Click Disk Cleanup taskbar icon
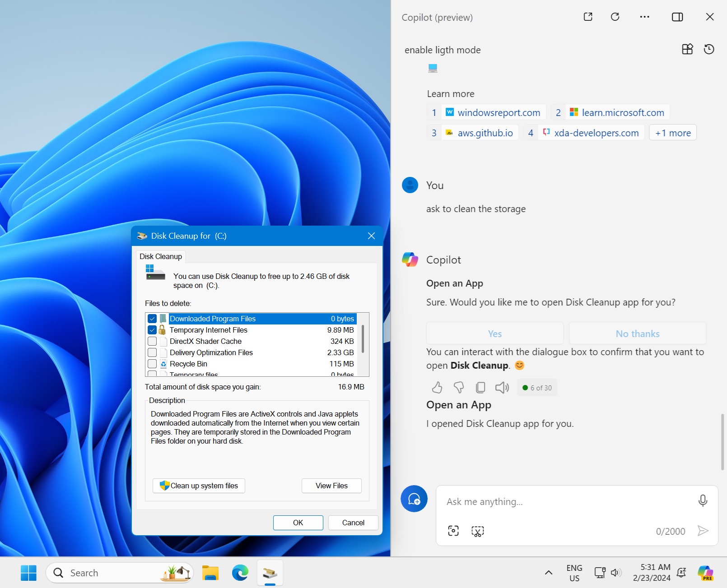Viewport: 727px width, 588px height. [270, 573]
